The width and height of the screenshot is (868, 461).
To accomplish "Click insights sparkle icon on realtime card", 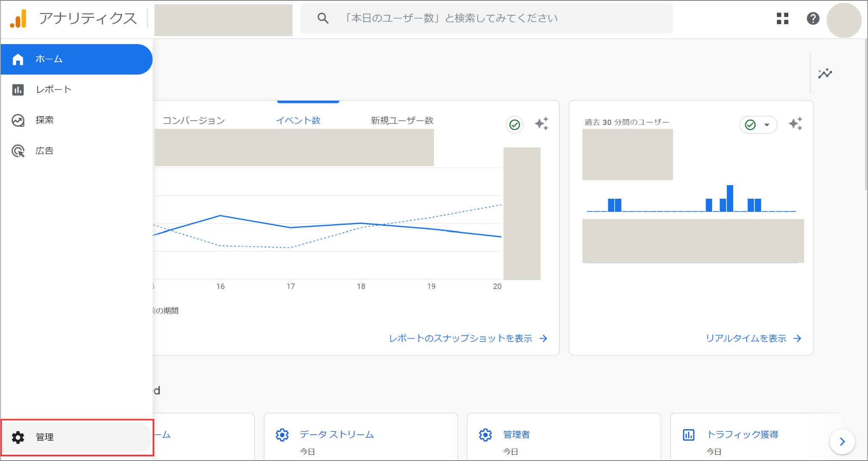I will point(796,124).
